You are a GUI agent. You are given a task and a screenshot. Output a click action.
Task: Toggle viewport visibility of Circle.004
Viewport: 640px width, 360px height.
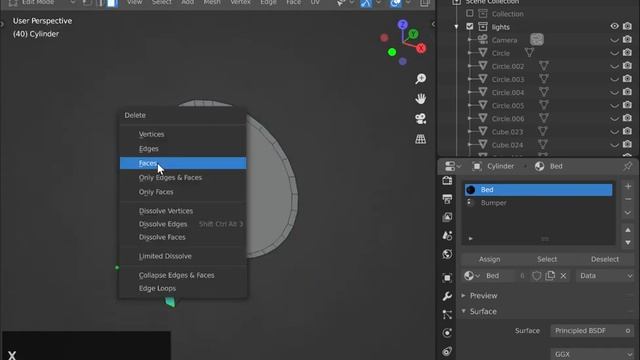pyautogui.click(x=614, y=93)
